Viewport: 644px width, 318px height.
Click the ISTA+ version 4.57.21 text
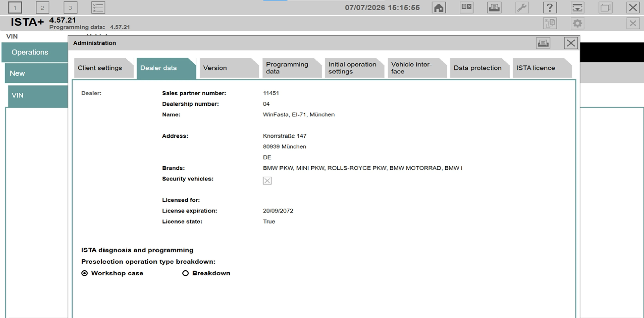click(63, 20)
